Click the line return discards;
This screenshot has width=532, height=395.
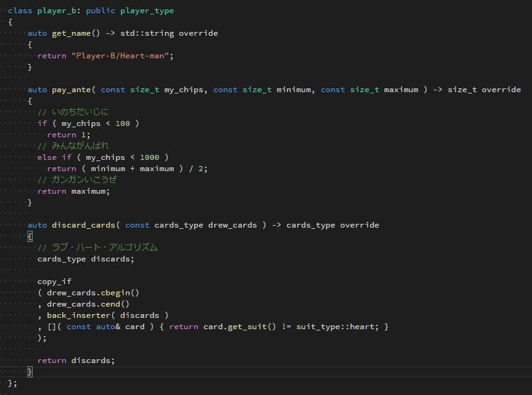(x=76, y=361)
